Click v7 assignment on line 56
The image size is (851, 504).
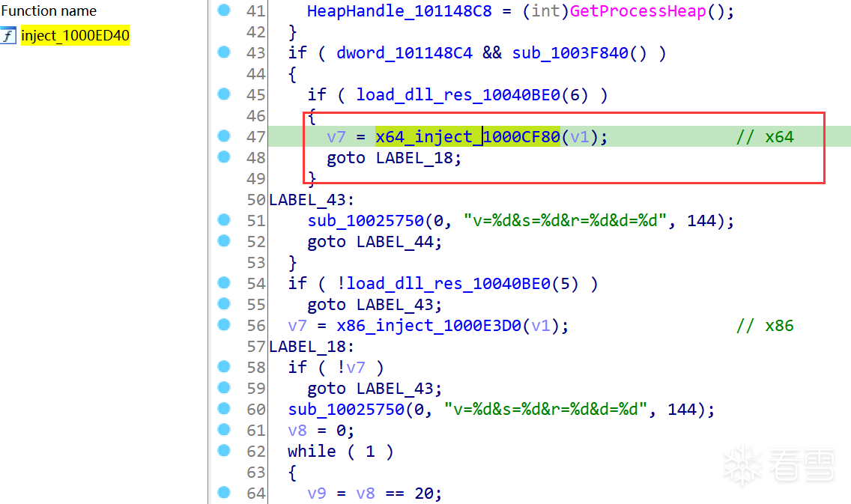tap(297, 326)
